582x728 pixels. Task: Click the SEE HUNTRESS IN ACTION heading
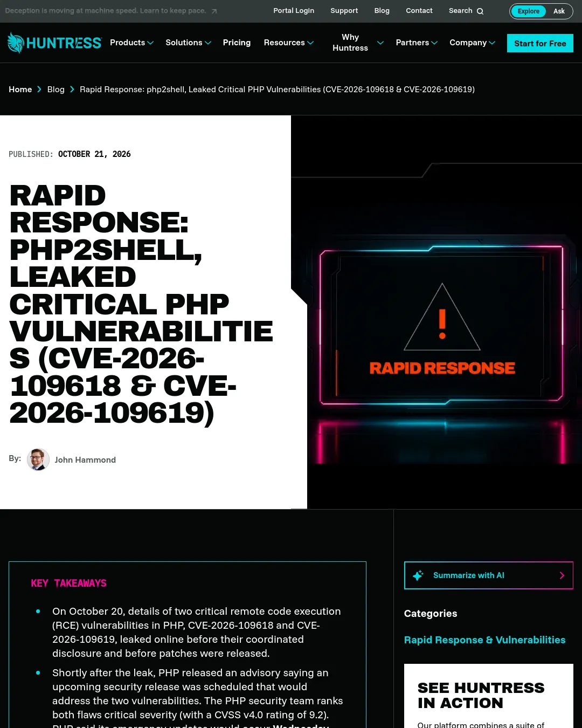click(x=481, y=696)
